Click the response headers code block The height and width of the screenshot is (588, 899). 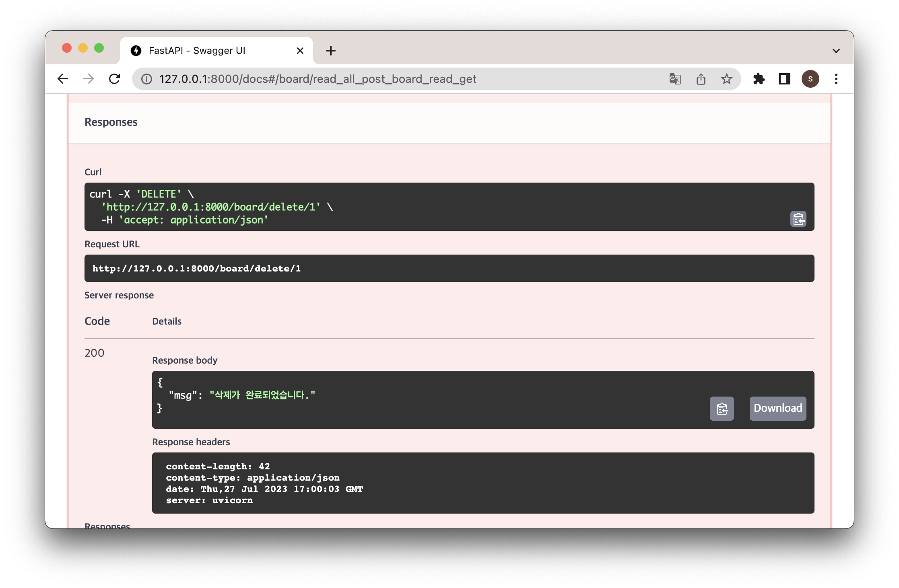483,483
